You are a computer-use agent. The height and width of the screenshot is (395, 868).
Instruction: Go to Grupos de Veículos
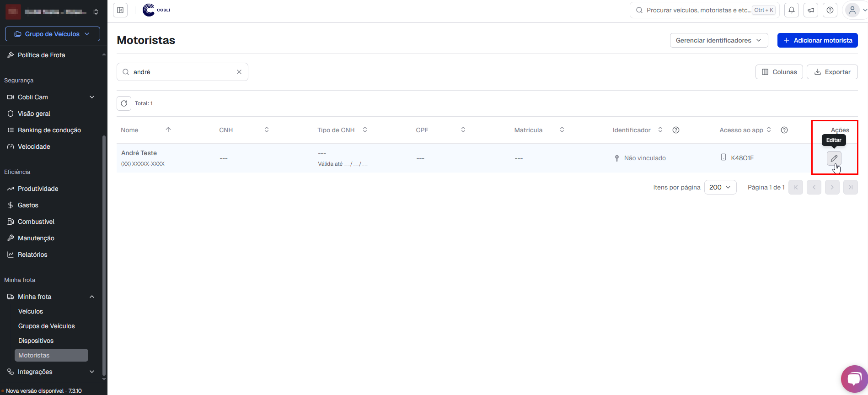[x=46, y=326]
